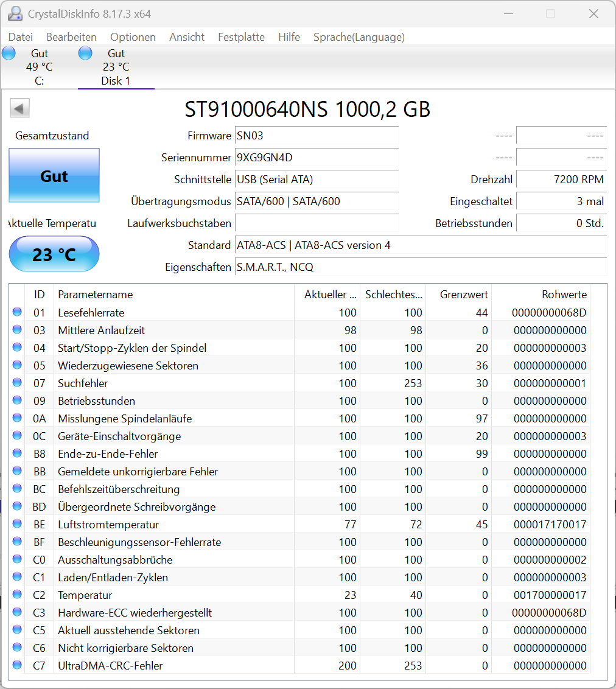Click the status orb for UltraDMA-CRC-Fehler
This screenshot has width=616, height=689.
tap(17, 665)
